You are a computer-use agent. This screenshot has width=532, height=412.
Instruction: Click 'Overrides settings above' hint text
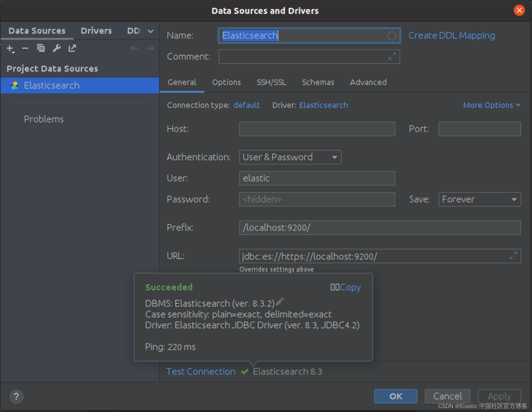277,269
